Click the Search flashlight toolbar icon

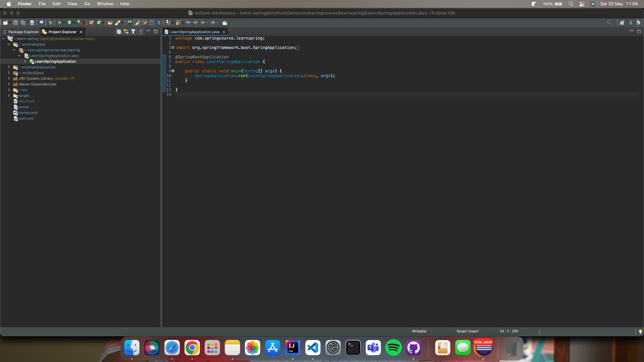click(x=117, y=22)
